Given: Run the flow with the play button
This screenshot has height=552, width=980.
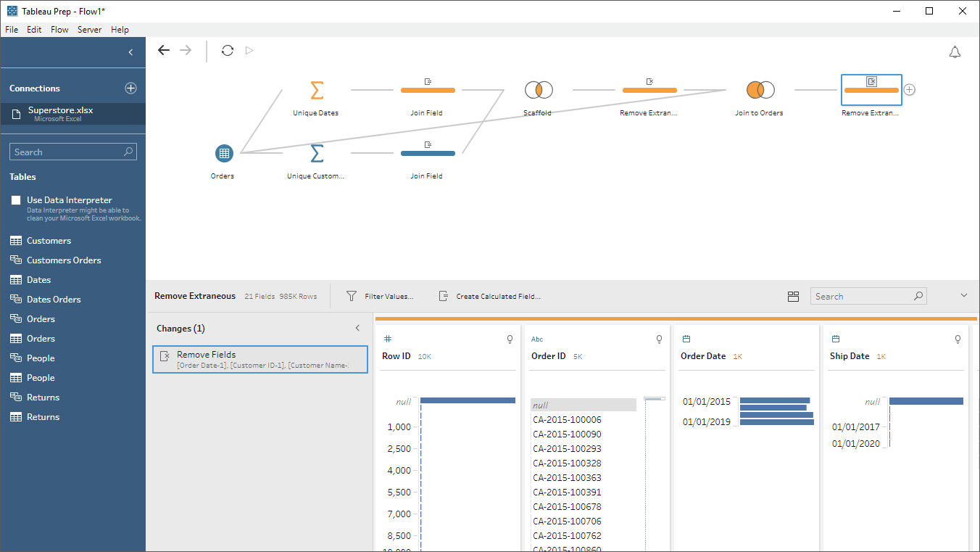Looking at the screenshot, I should click(x=249, y=50).
